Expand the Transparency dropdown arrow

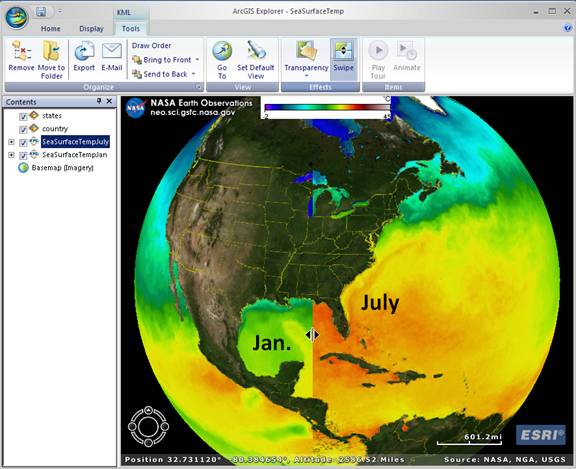tap(306, 76)
